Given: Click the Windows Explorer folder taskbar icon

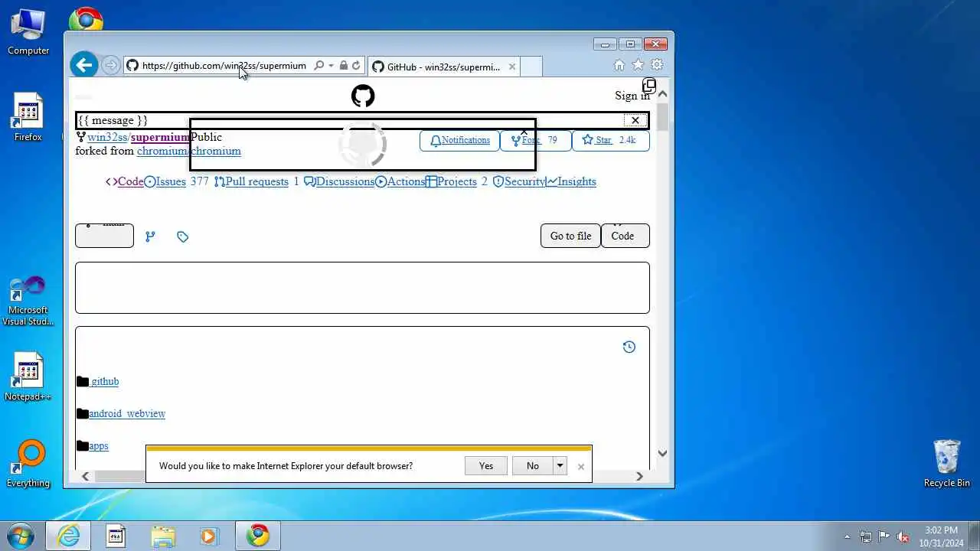Looking at the screenshot, I should [x=163, y=536].
